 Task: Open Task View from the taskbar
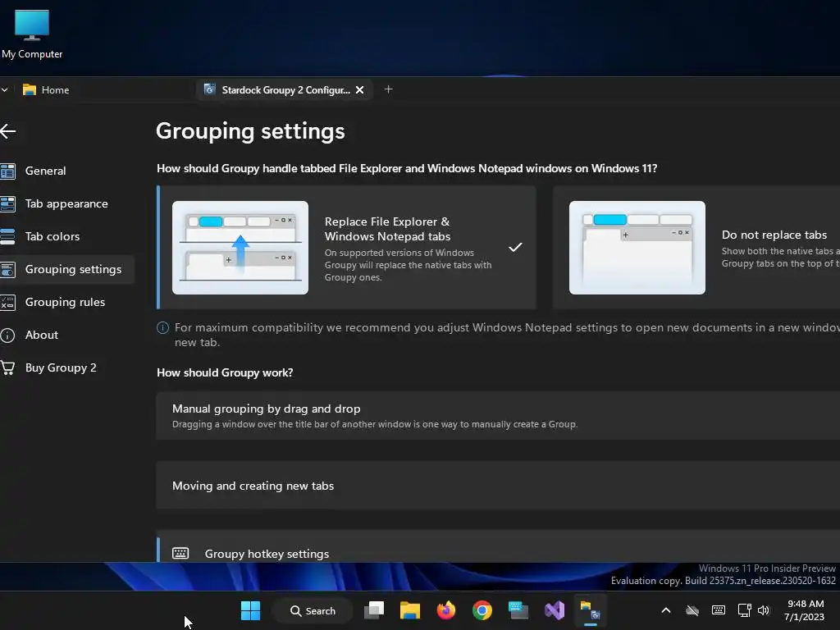point(374,610)
